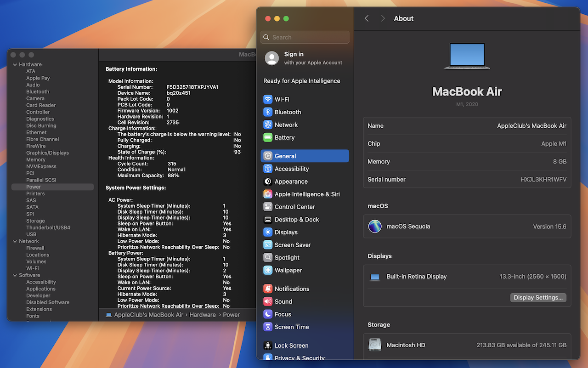This screenshot has width=588, height=368.
Task: Click the green Battery icon in Settings
Action: [268, 137]
